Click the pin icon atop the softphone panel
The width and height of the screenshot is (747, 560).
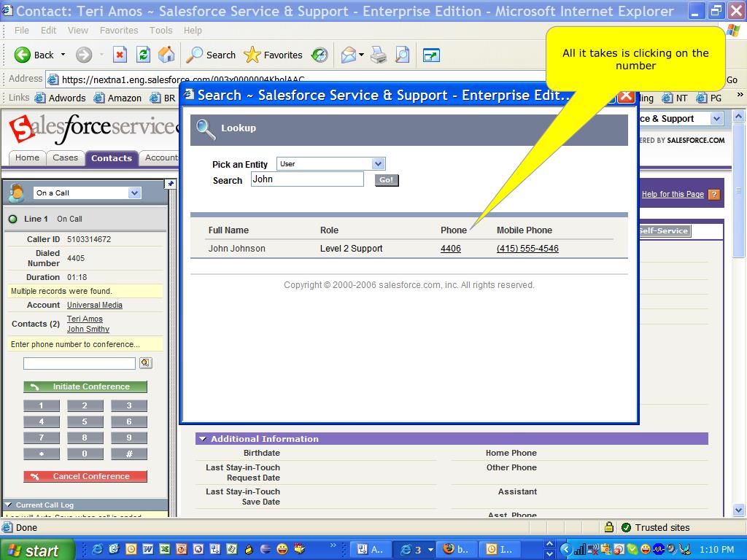(171, 184)
